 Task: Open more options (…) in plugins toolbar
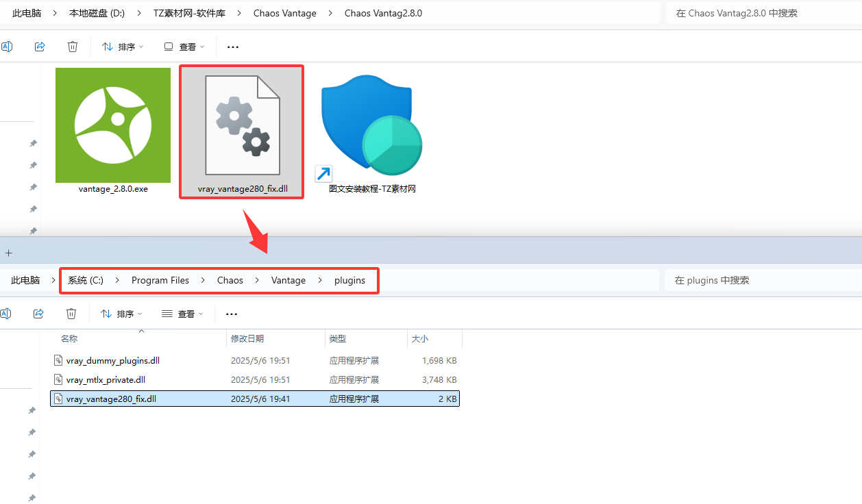click(x=232, y=314)
